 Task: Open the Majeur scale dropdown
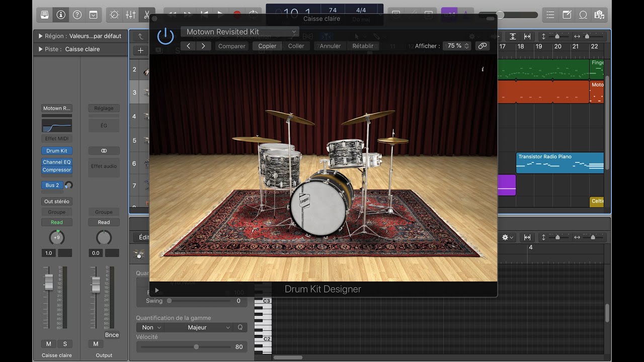pos(199,327)
